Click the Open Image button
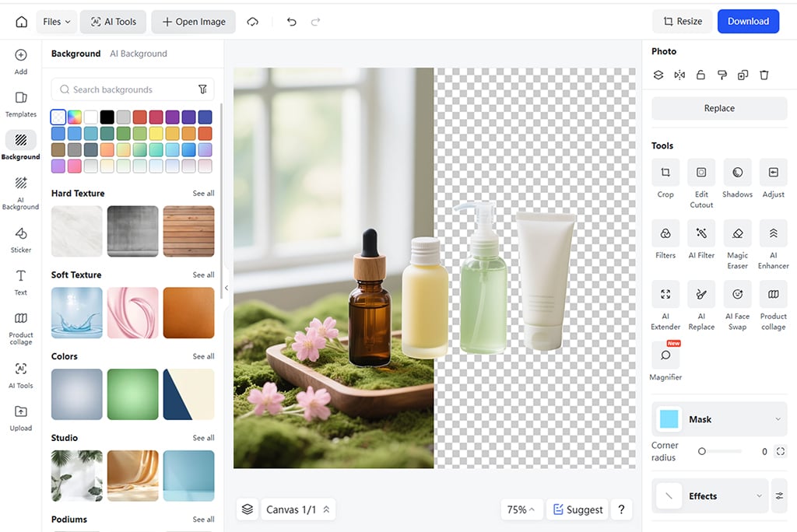Viewport: 797px width, 532px height. 194,22
